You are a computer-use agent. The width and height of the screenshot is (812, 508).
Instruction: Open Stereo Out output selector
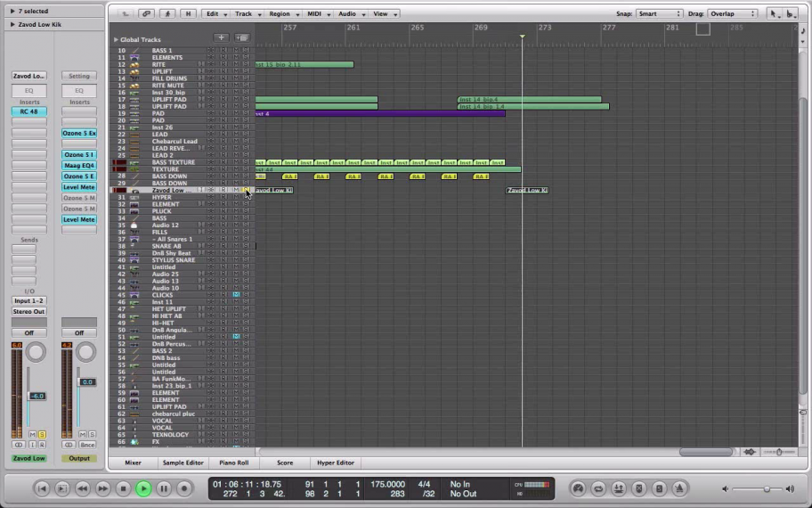click(29, 312)
